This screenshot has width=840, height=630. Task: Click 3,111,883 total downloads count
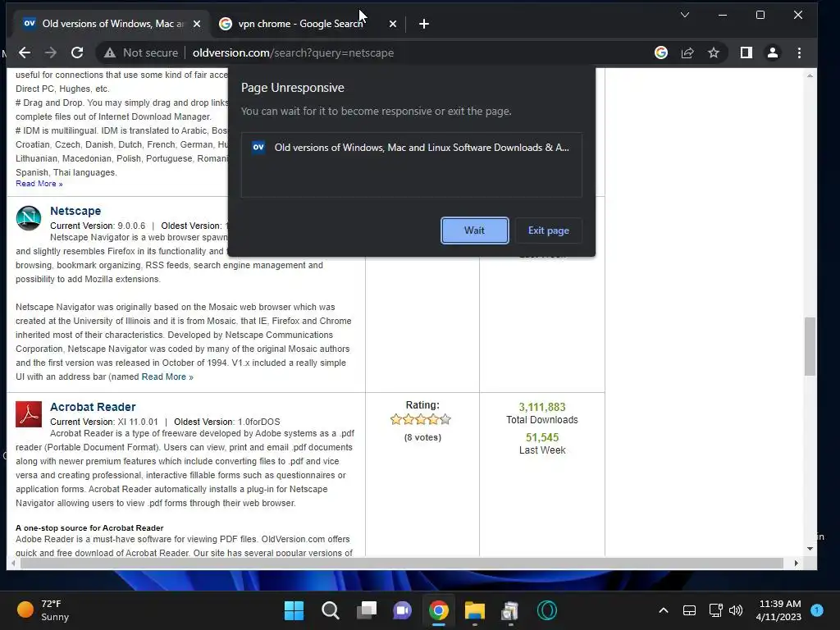coord(542,407)
